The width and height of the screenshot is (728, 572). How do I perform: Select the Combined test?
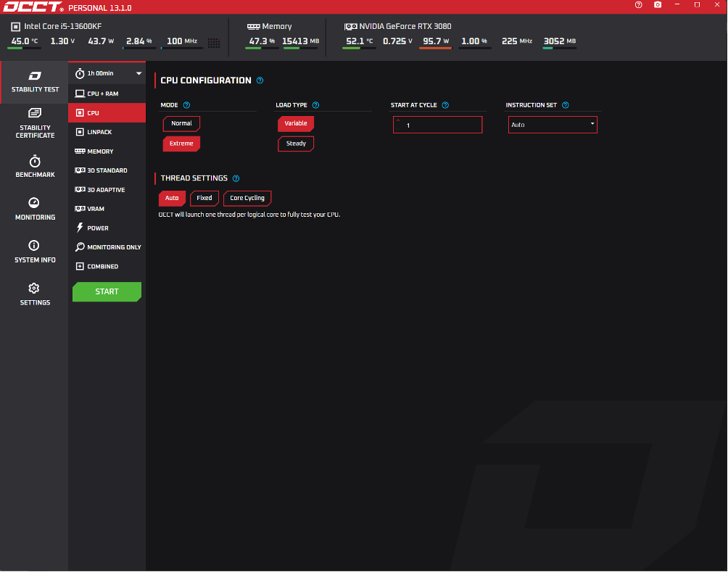coord(107,267)
